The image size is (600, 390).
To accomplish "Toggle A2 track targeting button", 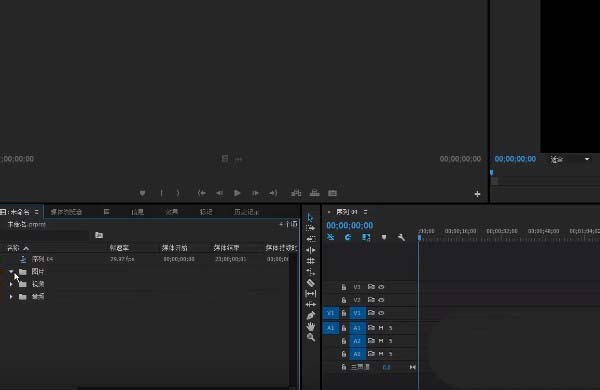I will (357, 341).
